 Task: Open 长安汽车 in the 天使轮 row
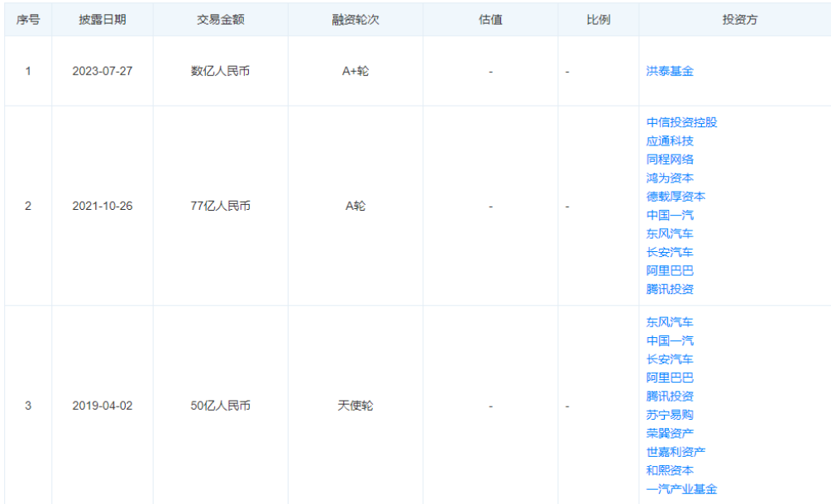pos(670,359)
